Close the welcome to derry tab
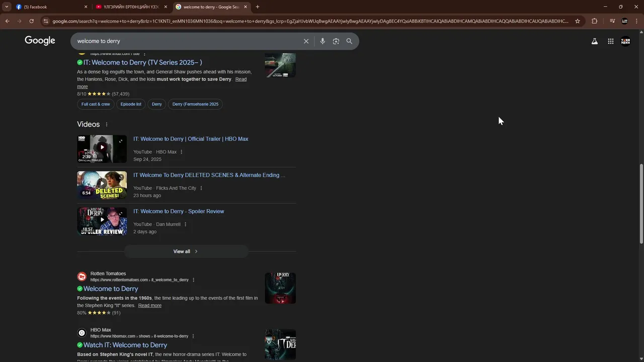Image resolution: width=644 pixels, height=362 pixels. pyautogui.click(x=246, y=7)
